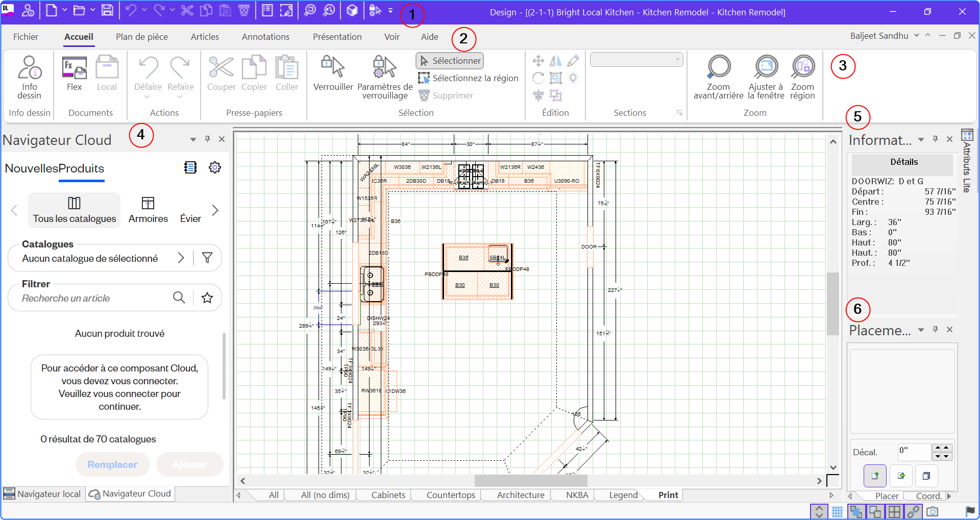Open catalogue list view icon

click(x=190, y=167)
